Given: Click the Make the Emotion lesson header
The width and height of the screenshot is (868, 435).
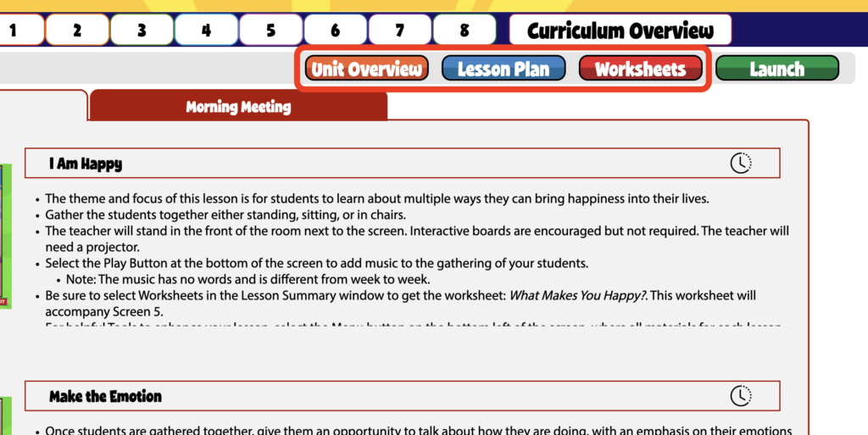Looking at the screenshot, I should coord(403,396).
